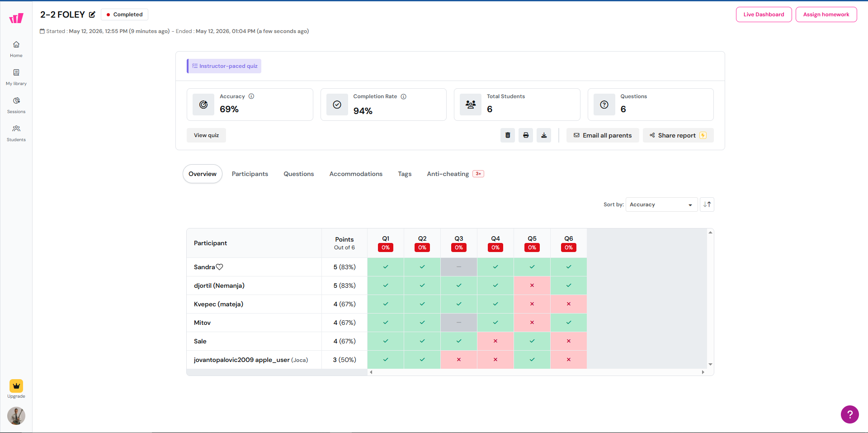Image resolution: width=868 pixels, height=433 pixels.
Task: Switch to the Questions tab
Action: pyautogui.click(x=299, y=174)
